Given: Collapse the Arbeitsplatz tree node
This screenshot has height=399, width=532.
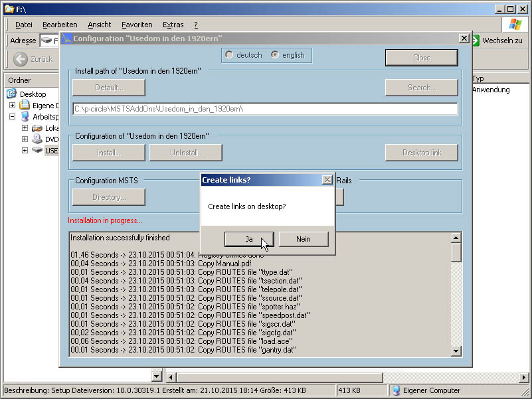Looking at the screenshot, I should [12, 117].
